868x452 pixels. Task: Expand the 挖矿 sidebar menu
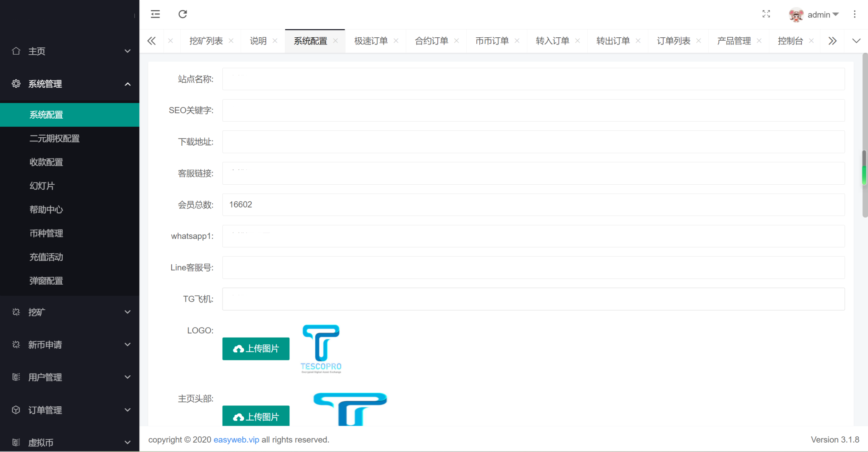(x=70, y=312)
